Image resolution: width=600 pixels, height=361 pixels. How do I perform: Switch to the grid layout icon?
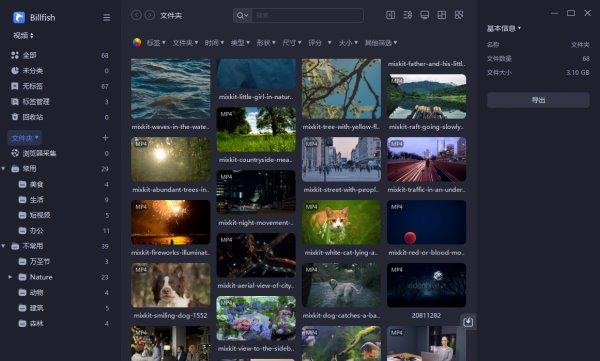point(442,15)
